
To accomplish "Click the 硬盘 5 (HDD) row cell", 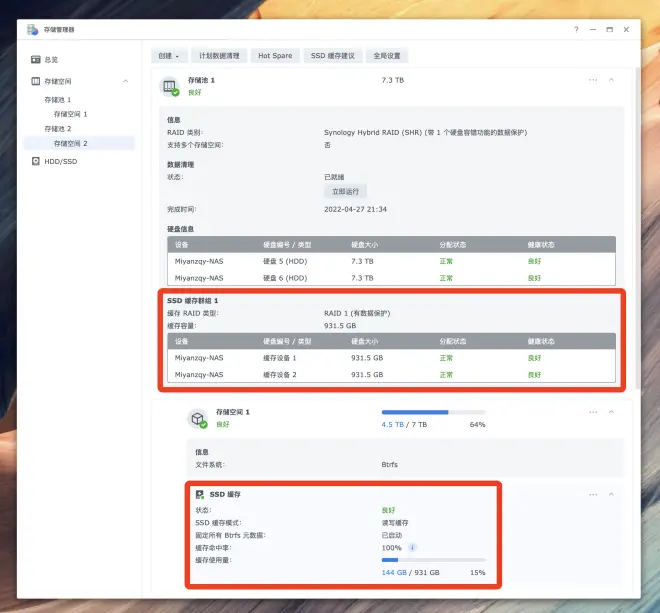I will [285, 261].
